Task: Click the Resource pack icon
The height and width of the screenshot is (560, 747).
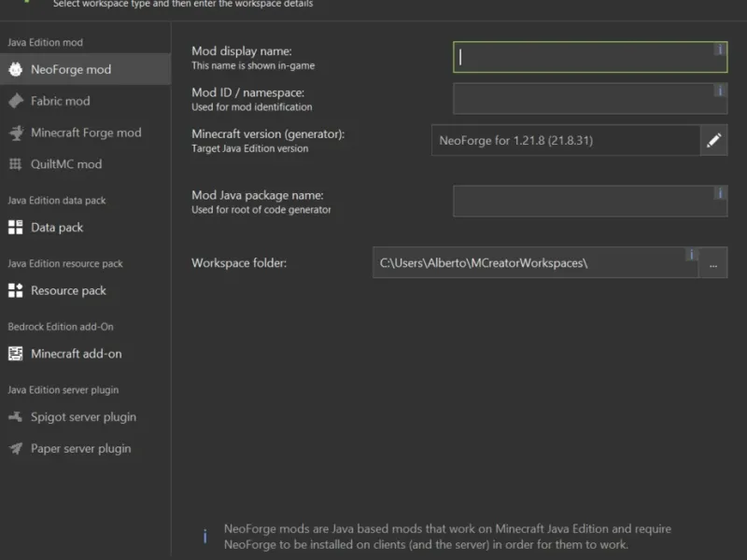Action: [x=15, y=290]
